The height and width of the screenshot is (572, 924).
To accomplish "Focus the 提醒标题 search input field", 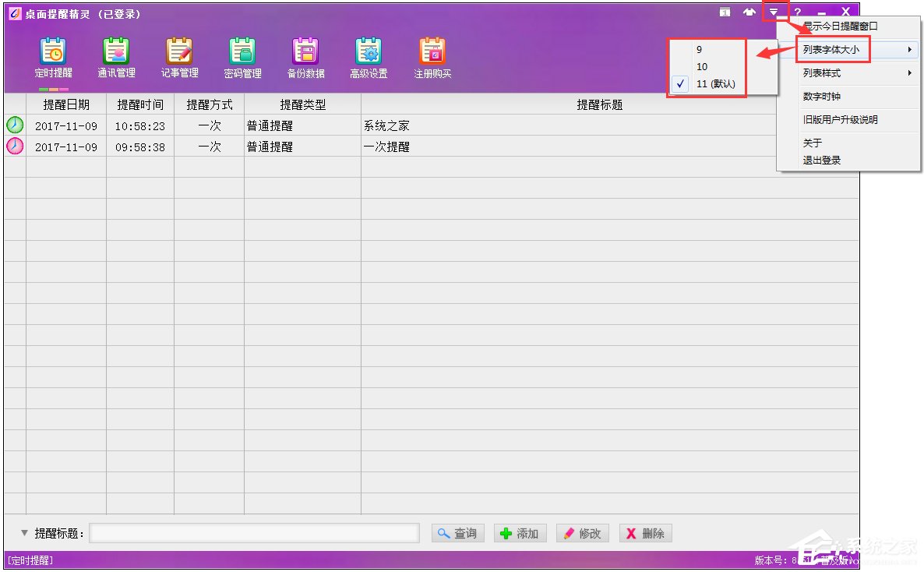I will click(x=255, y=533).
